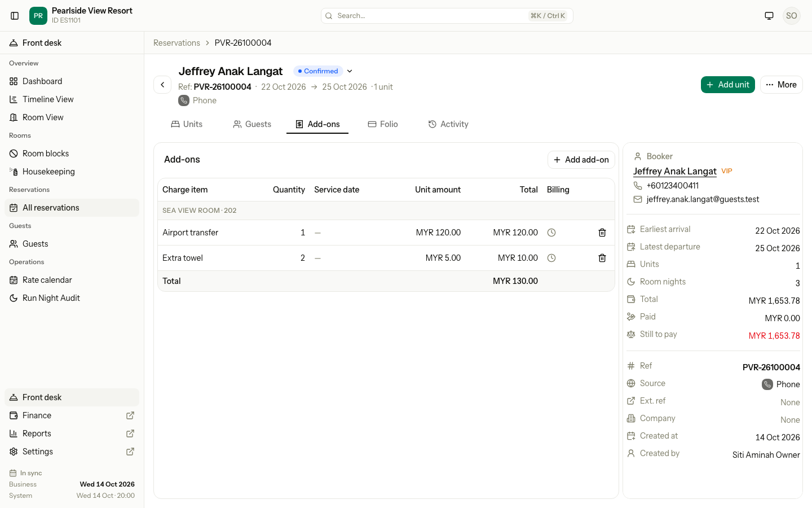
Task: Click Extra towel pending billing clock icon
Action: click(551, 258)
